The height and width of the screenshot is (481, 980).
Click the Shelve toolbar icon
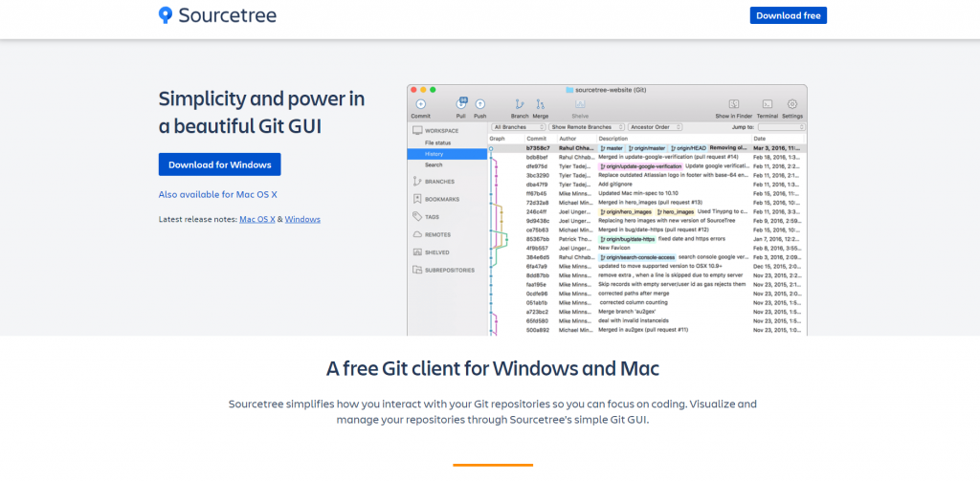[580, 104]
